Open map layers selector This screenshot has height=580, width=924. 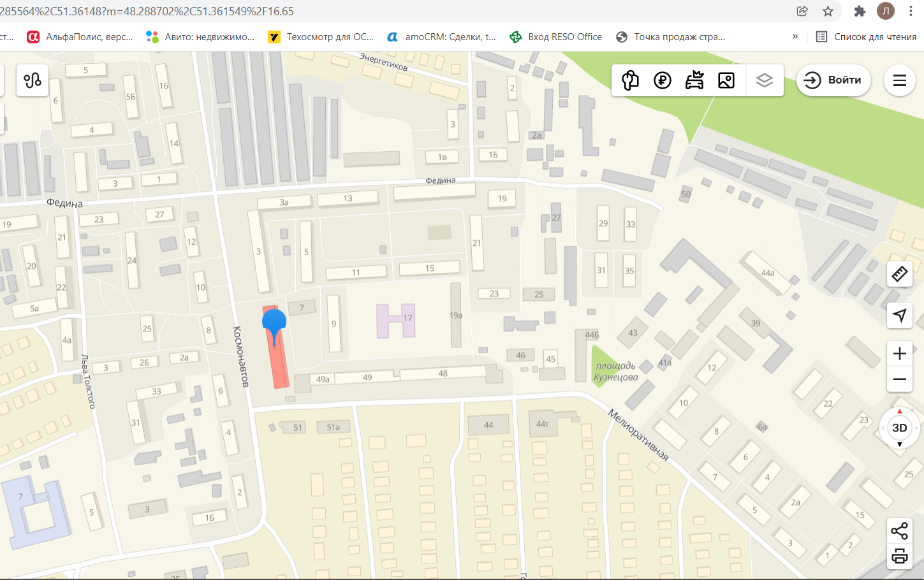click(x=765, y=80)
